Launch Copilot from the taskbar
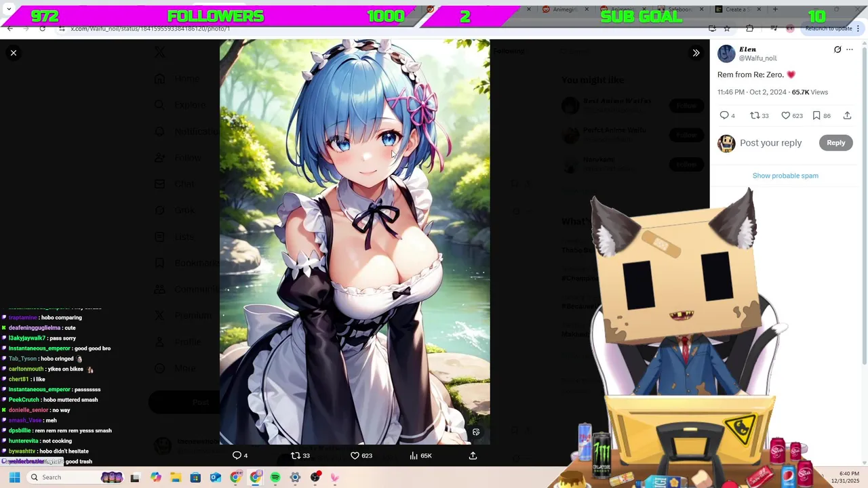868x488 pixels. pos(156,477)
